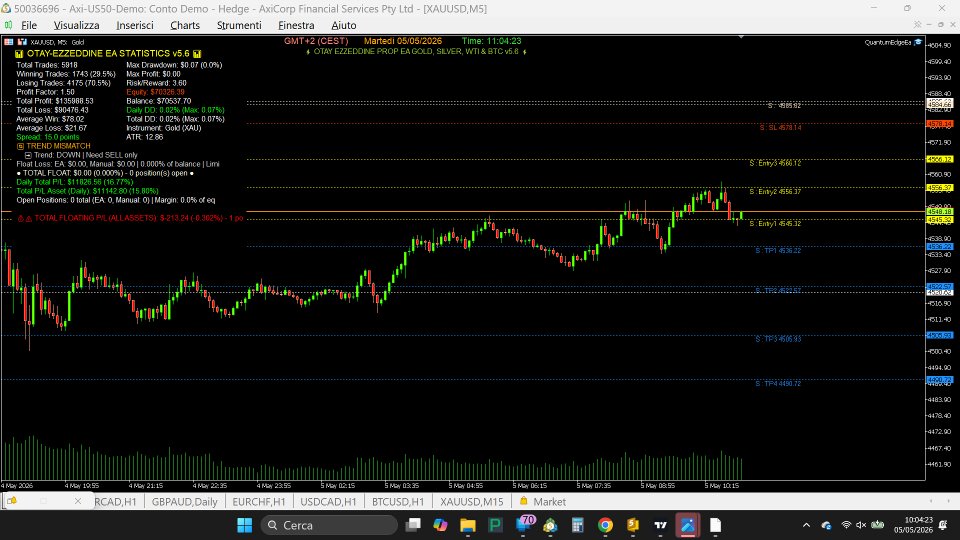Open Wi-Fi network settings tray icon
This screenshot has height=540, width=960.
[x=846, y=525]
